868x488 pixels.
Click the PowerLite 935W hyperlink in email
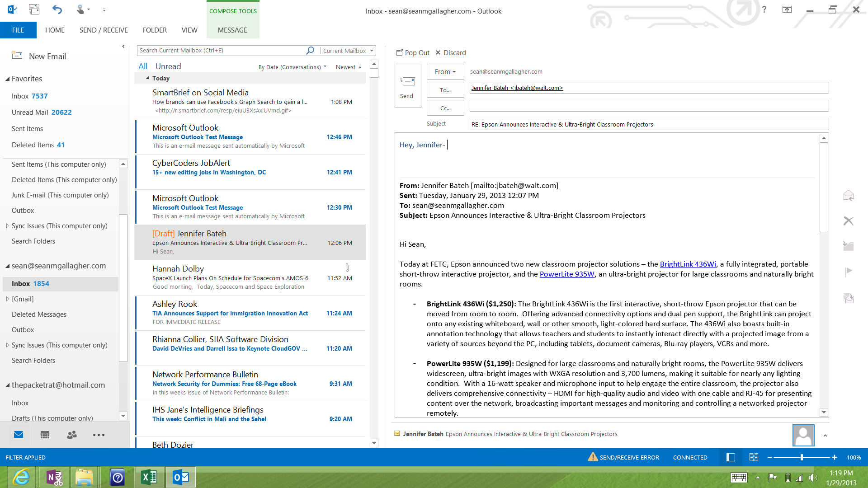[x=567, y=273]
